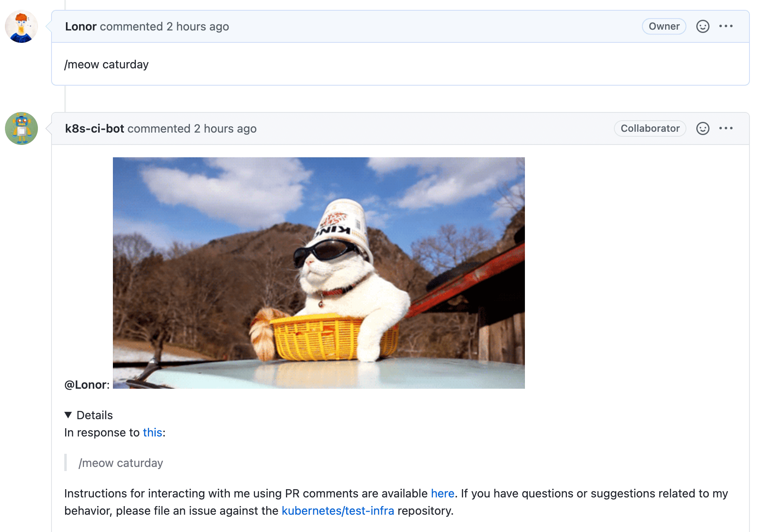Open the Lonor username link
768x532 pixels.
pyautogui.click(x=81, y=26)
